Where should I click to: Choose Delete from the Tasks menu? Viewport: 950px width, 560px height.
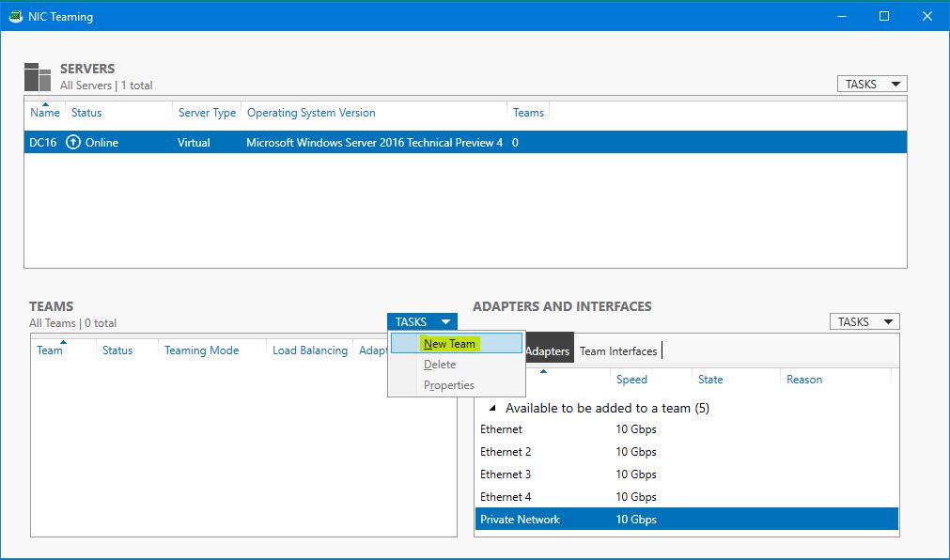[457, 365]
